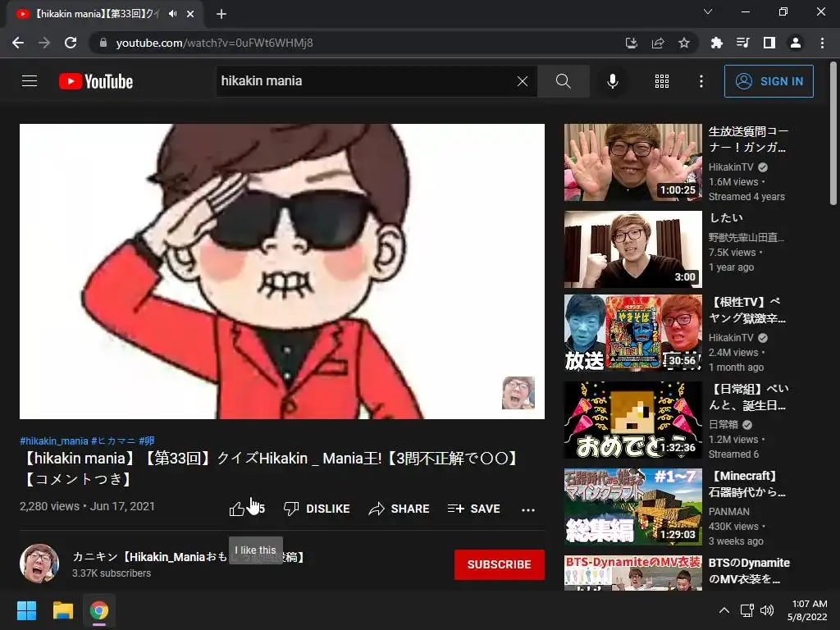The image size is (840, 630).
Task: Open YouTube settings three-dot menu
Action: coord(701,81)
